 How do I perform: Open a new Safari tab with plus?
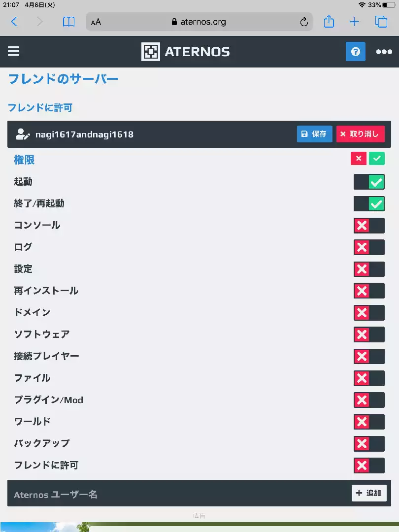pyautogui.click(x=354, y=22)
